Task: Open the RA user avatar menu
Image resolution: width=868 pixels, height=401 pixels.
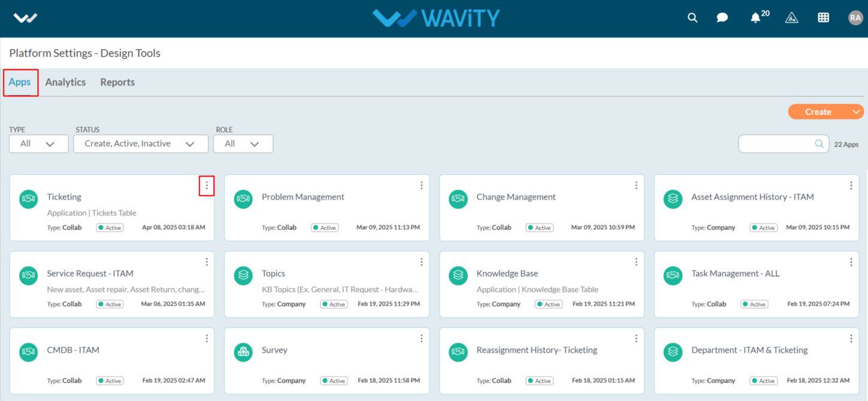Action: tap(855, 18)
